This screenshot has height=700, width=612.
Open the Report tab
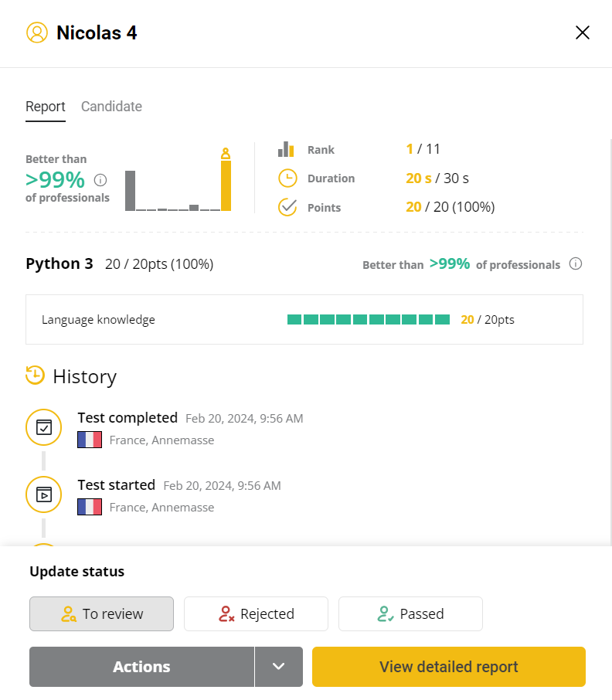[45, 106]
